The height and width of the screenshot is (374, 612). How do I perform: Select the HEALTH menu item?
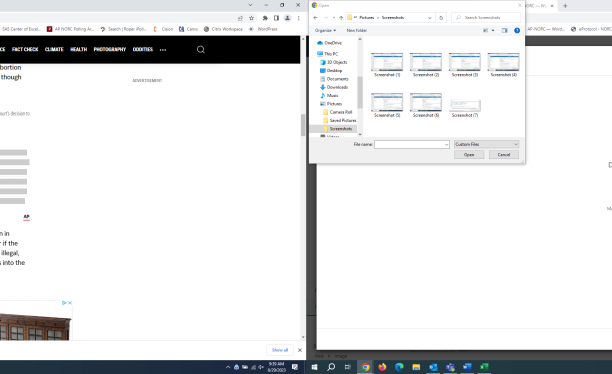(78, 50)
